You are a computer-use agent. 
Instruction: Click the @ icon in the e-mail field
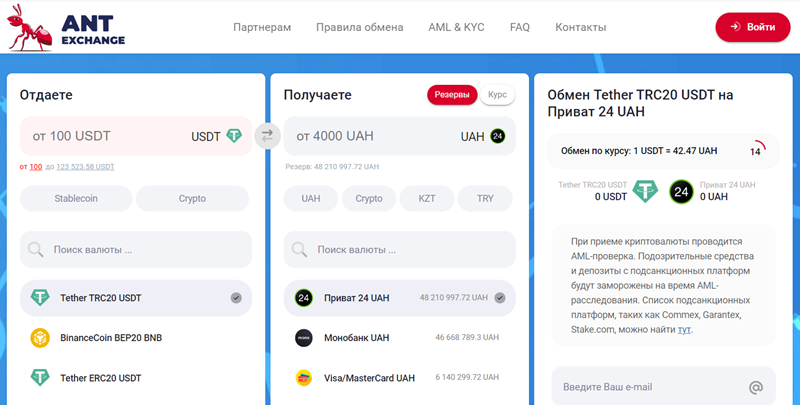click(x=756, y=387)
